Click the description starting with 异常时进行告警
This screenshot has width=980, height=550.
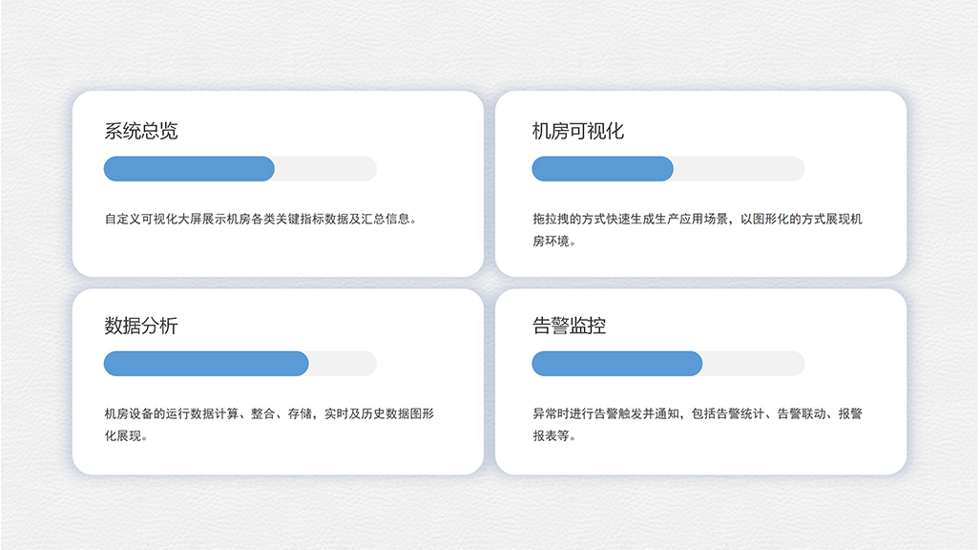[697, 424]
